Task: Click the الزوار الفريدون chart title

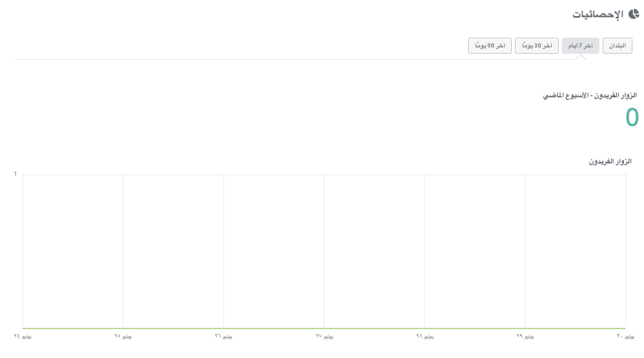Action: (x=610, y=162)
